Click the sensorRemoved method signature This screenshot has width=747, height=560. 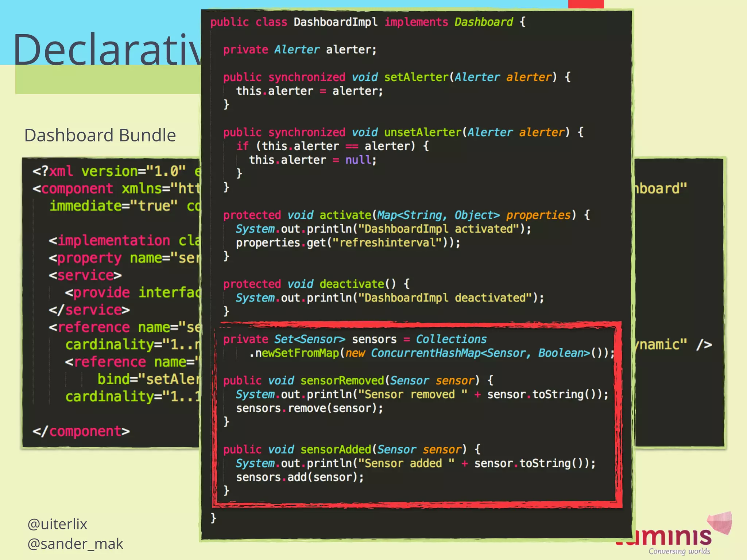pyautogui.click(x=358, y=381)
